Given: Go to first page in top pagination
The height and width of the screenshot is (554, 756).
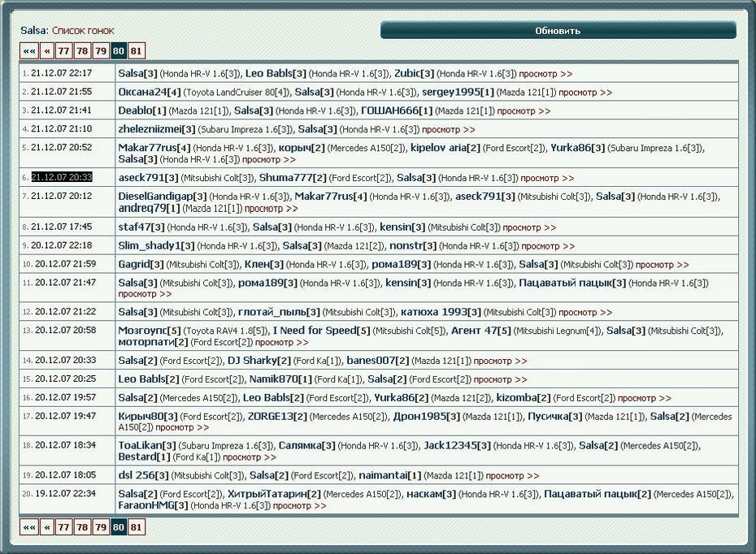Looking at the screenshot, I should click(x=29, y=51).
